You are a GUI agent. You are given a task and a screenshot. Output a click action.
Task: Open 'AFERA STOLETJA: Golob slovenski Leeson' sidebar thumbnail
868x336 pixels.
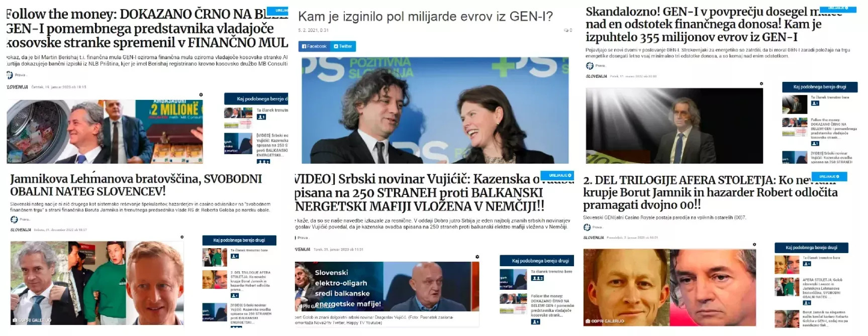coord(787,287)
